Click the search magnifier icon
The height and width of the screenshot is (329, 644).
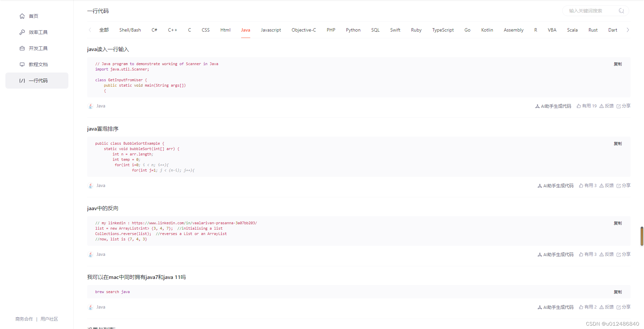pyautogui.click(x=621, y=11)
